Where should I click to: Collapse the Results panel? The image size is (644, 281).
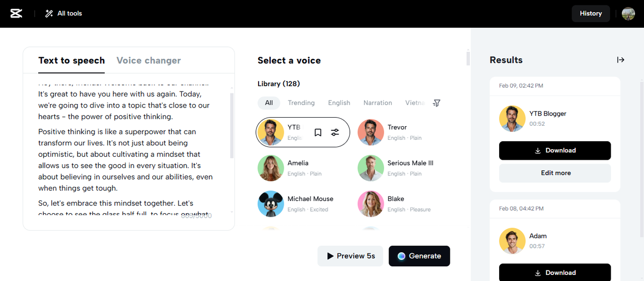click(621, 60)
